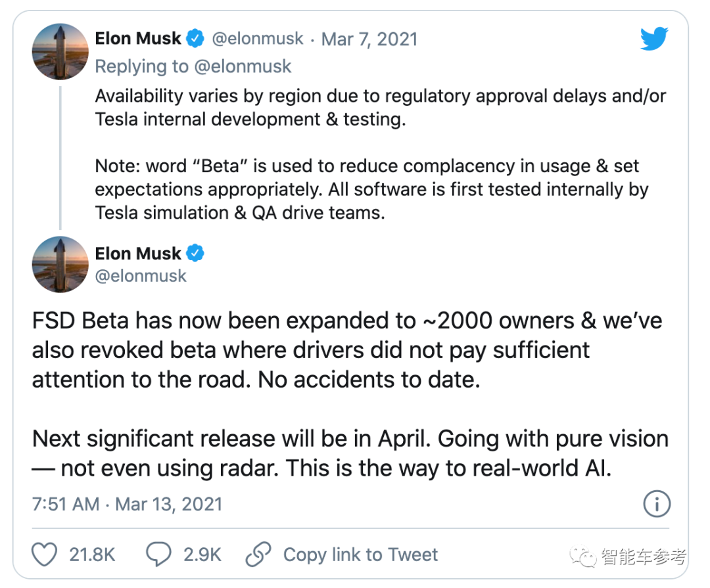Click the 21.8K likes count
The height and width of the screenshot is (588, 710).
click(x=93, y=555)
